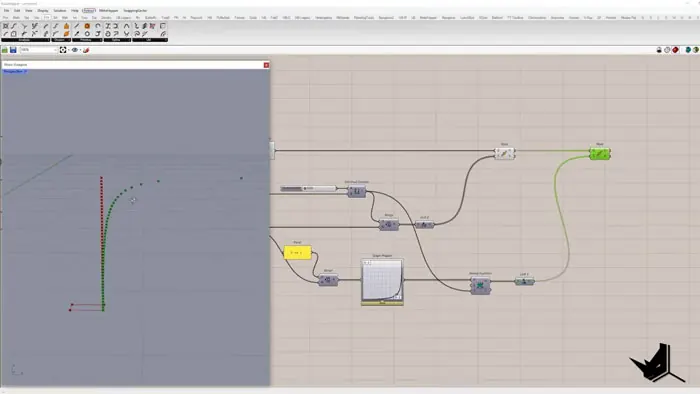Image resolution: width=700 pixels, height=394 pixels.
Task: Select the red grid icon in Util panel
Action: (x=152, y=26)
